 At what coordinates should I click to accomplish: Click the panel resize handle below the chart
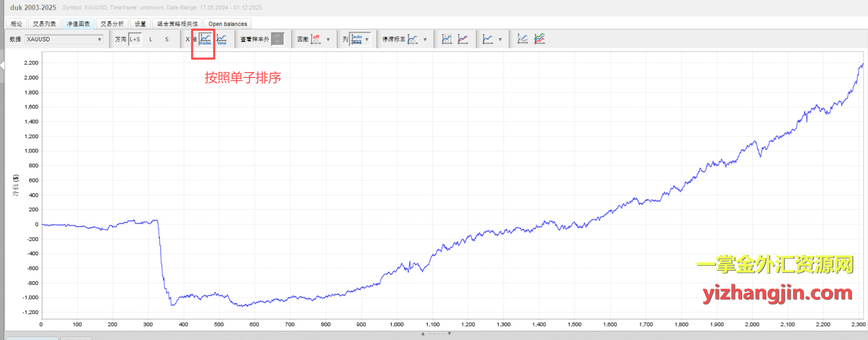tap(436, 333)
